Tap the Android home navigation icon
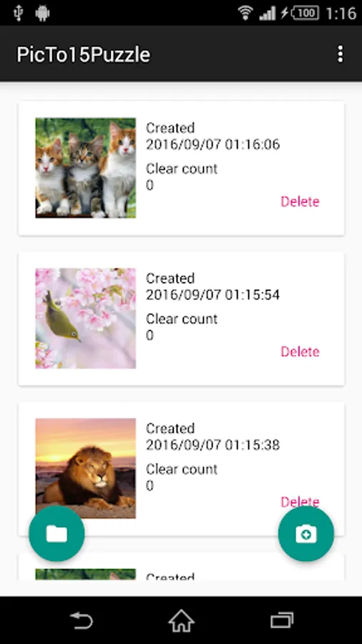The width and height of the screenshot is (362, 644). click(x=181, y=620)
